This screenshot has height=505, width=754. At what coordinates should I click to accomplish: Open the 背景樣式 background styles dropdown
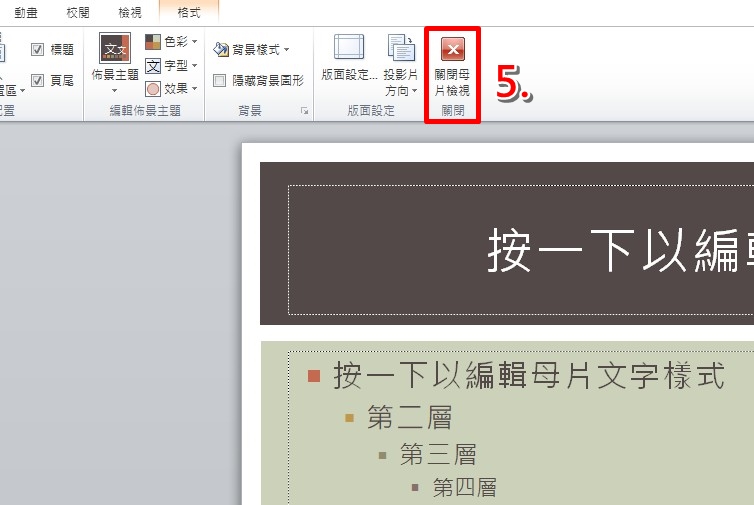251,49
